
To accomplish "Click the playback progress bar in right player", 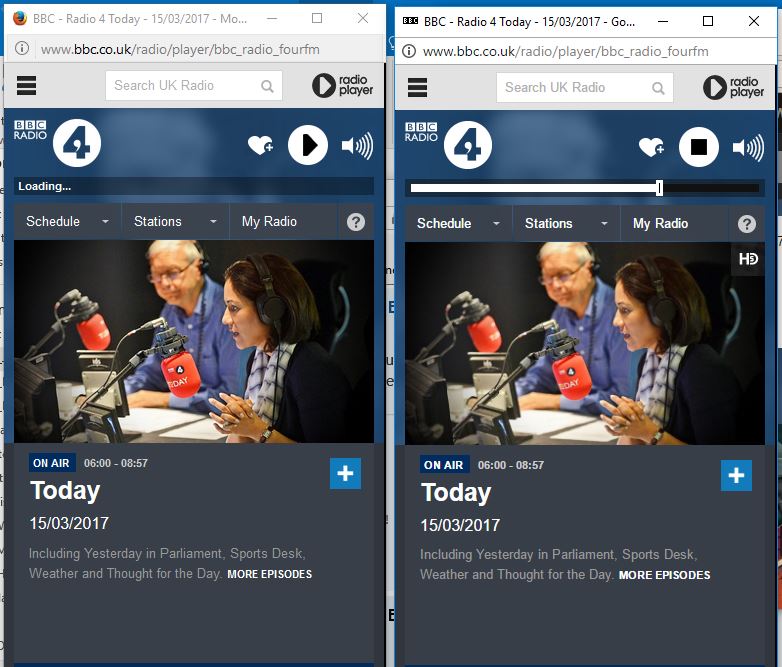I will [584, 188].
